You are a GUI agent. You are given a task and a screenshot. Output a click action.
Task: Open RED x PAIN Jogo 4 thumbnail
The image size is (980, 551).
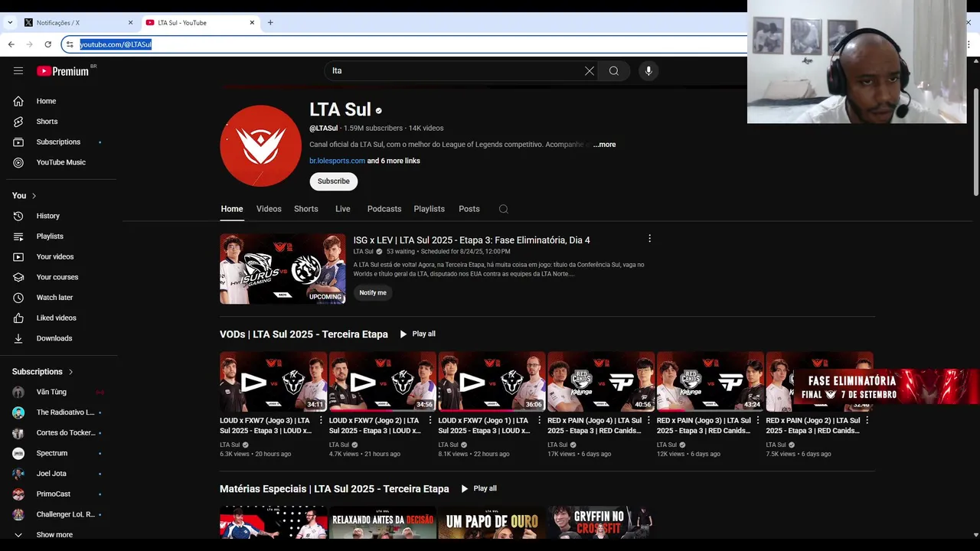(601, 382)
